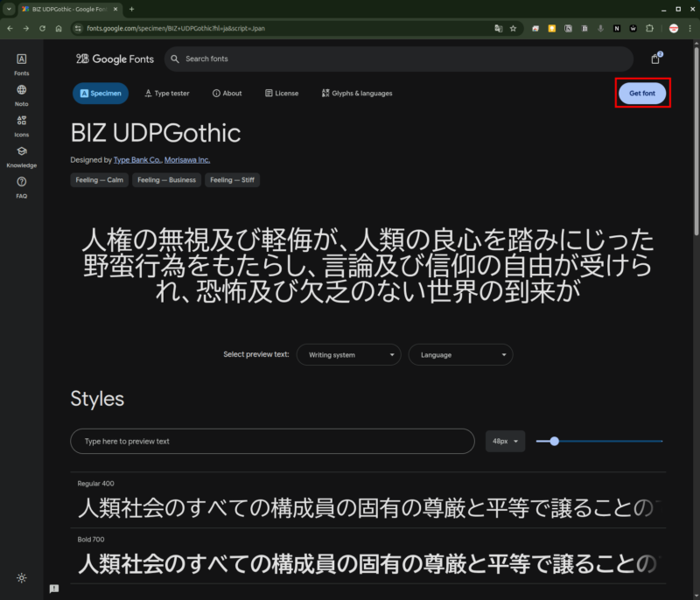The width and height of the screenshot is (700, 600).
Task: Click the Google Fonts logo
Action: [x=115, y=59]
